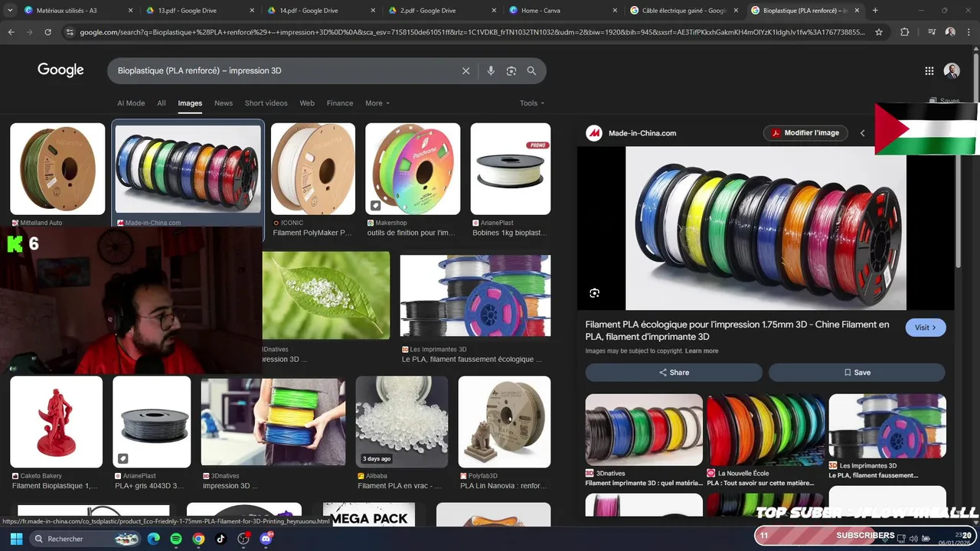Click the browser address bar URL
The height and width of the screenshot is (551, 980).
[x=472, y=32]
